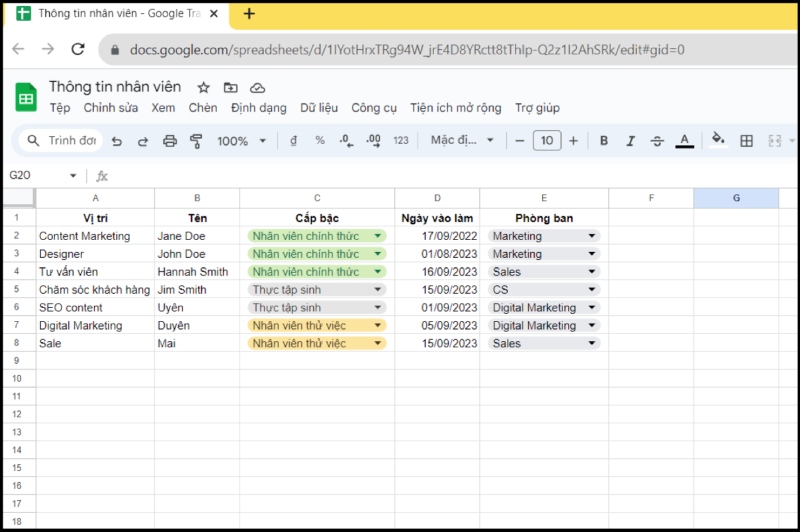Open text color picker (underlined A)

click(x=684, y=141)
